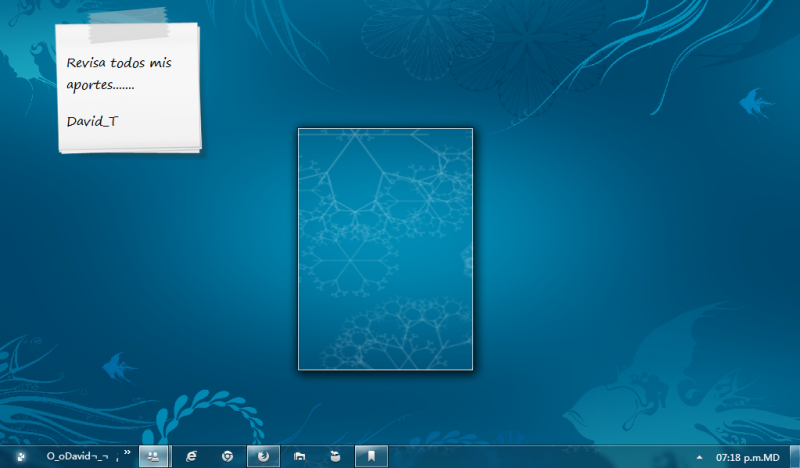Select the bookmark ribbon taskbar icon
The image size is (800, 468).
point(371,456)
